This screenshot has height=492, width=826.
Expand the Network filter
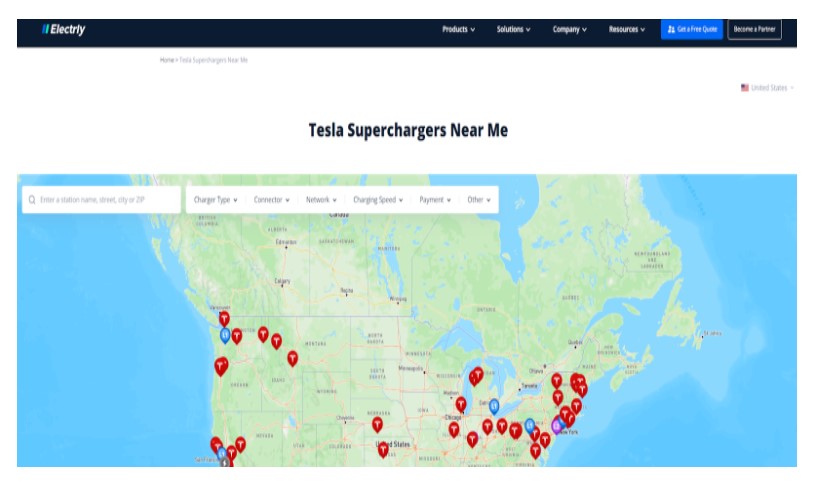pos(321,200)
